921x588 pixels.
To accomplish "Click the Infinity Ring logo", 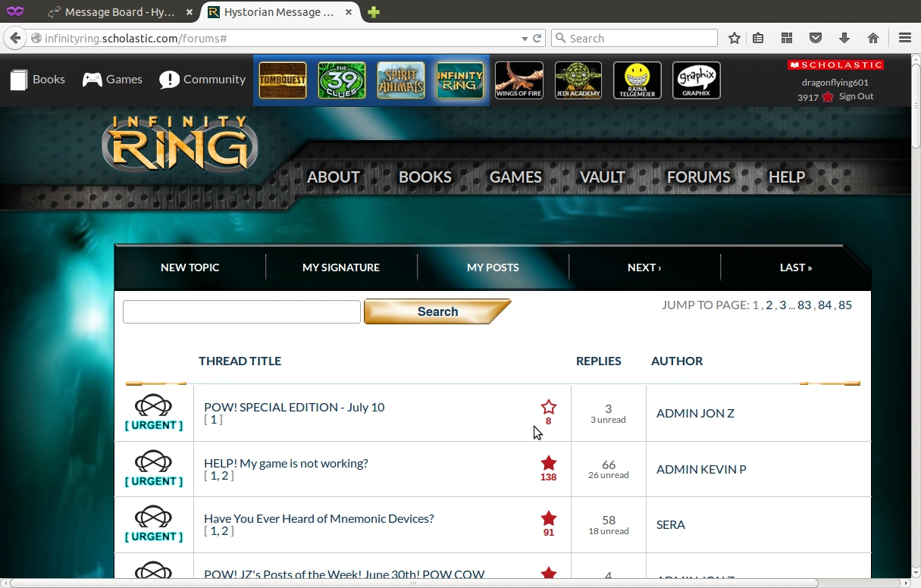I will tap(180, 143).
